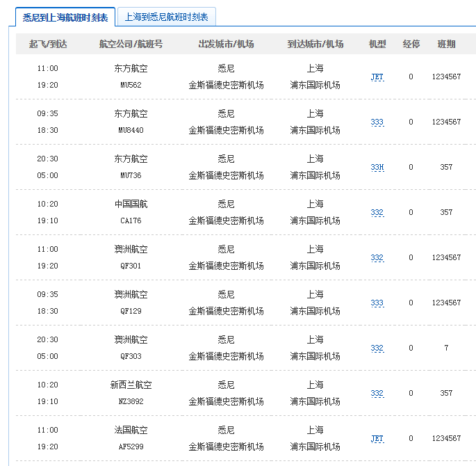
Task: Click 中国国航 airline name
Action: pos(131,204)
